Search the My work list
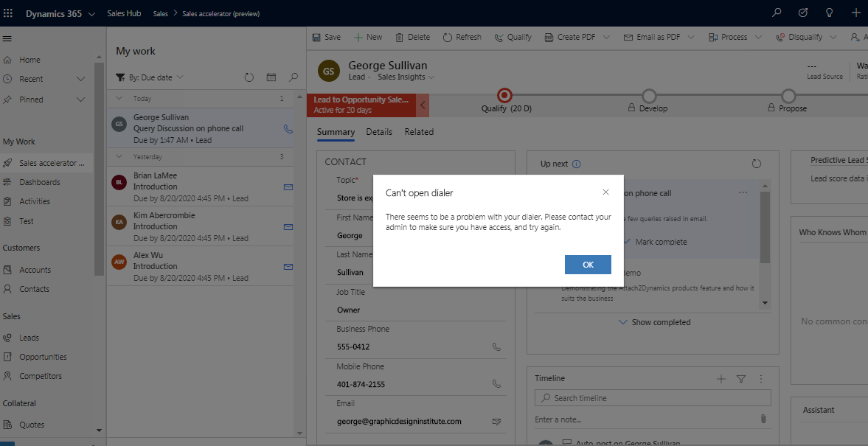 (294, 77)
